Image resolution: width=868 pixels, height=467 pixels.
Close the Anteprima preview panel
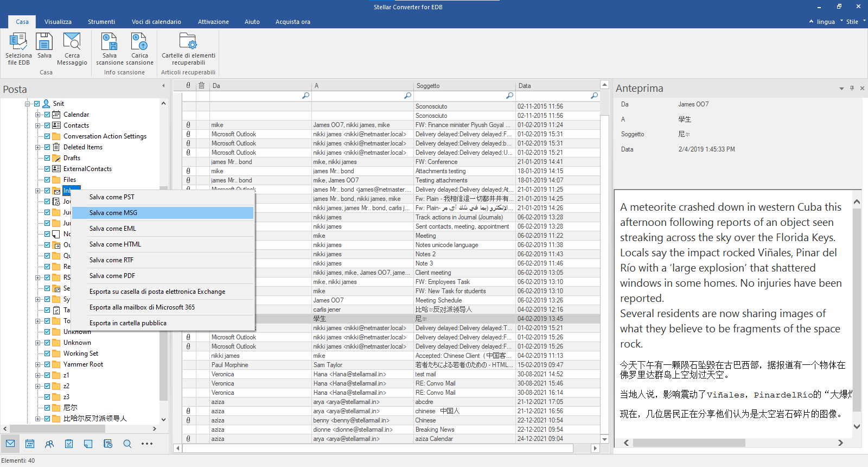point(862,88)
